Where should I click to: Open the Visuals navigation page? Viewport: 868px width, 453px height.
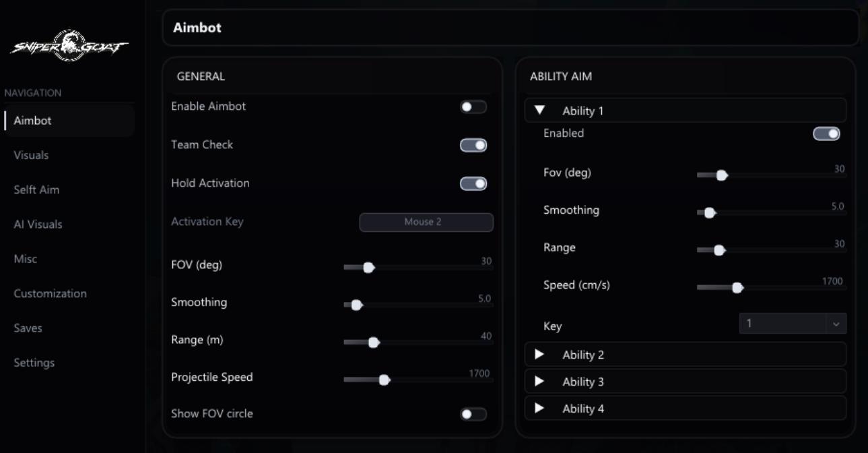pyautogui.click(x=31, y=155)
